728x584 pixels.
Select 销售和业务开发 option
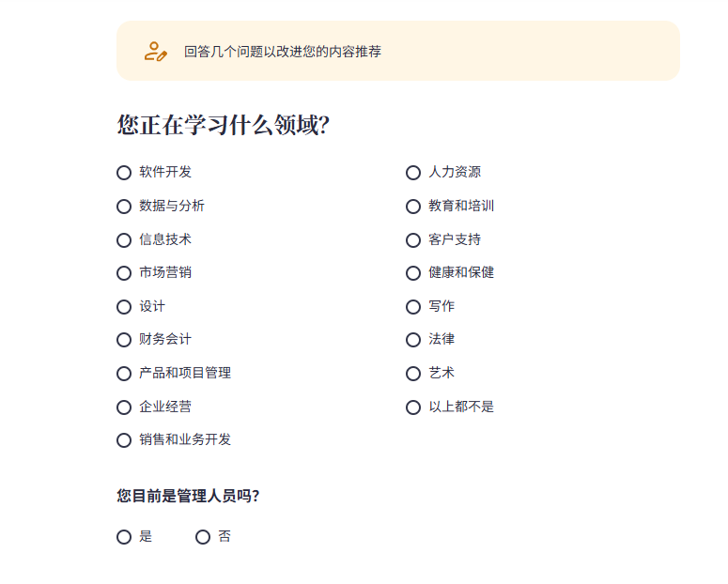coord(124,440)
